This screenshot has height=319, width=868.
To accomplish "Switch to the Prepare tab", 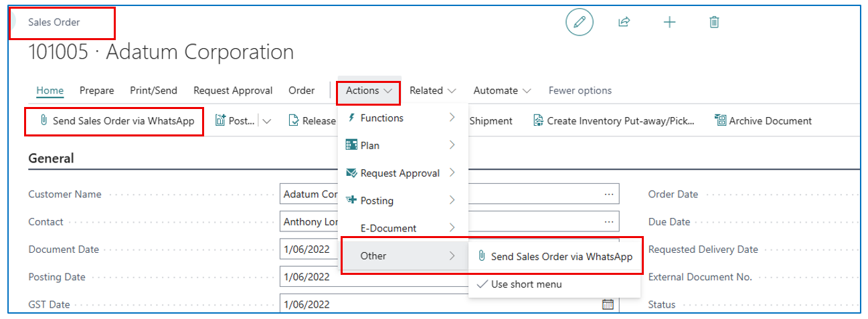I will point(96,90).
